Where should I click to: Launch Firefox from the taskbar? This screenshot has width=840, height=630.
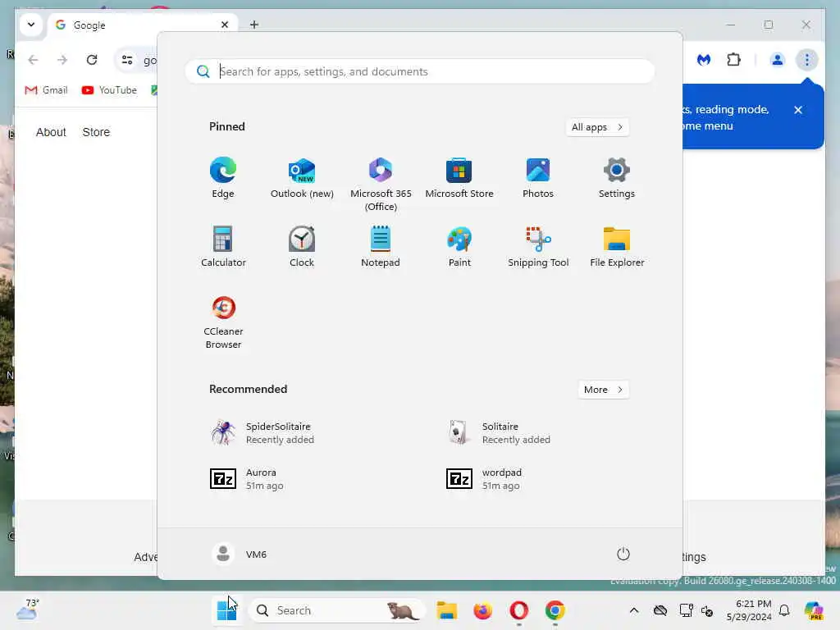tap(482, 610)
